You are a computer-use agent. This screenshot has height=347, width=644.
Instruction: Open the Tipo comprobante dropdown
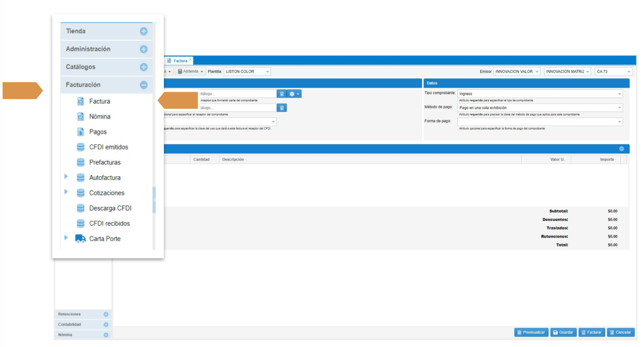pyautogui.click(x=619, y=94)
